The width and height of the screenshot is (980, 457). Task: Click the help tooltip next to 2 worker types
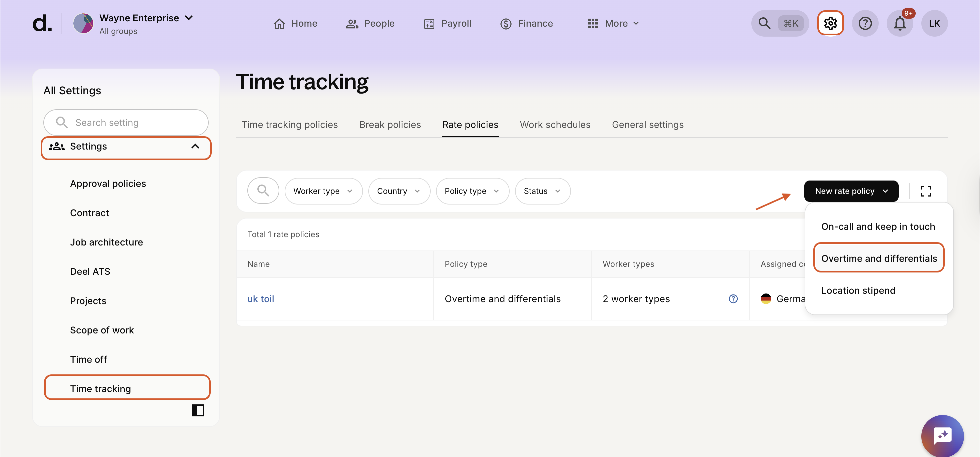pos(733,299)
